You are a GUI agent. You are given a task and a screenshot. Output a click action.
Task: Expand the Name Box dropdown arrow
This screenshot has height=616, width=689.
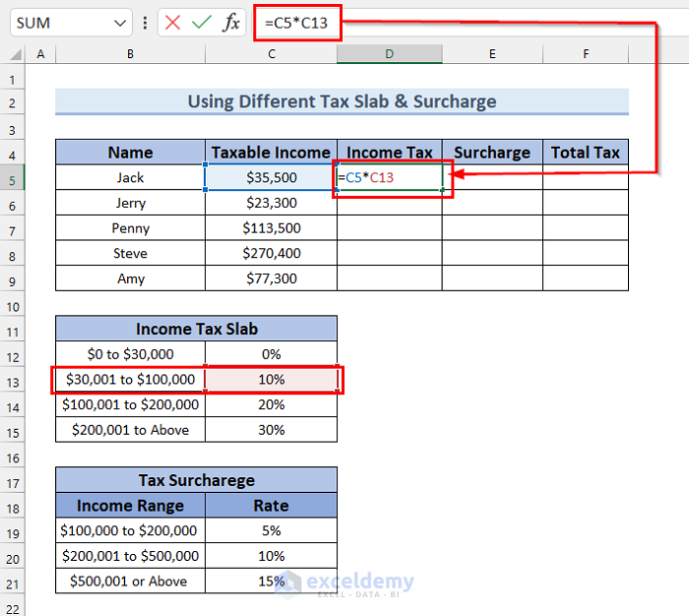click(119, 23)
